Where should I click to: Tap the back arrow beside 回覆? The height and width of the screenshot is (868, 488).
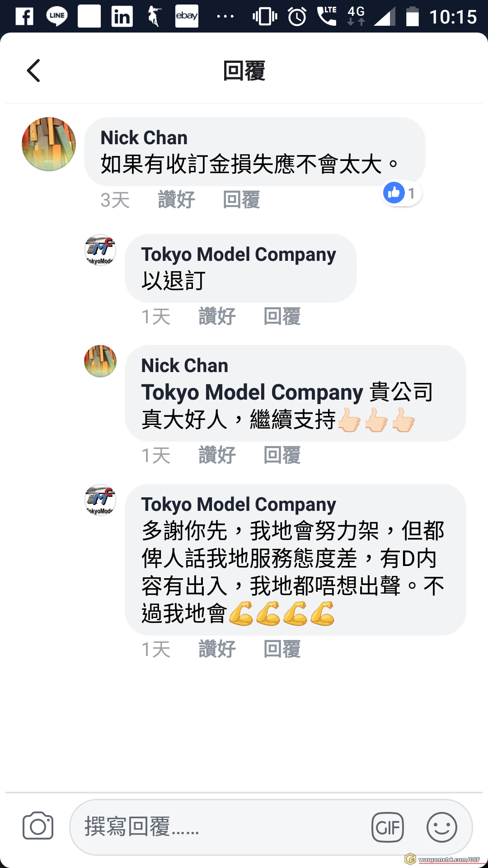(33, 71)
